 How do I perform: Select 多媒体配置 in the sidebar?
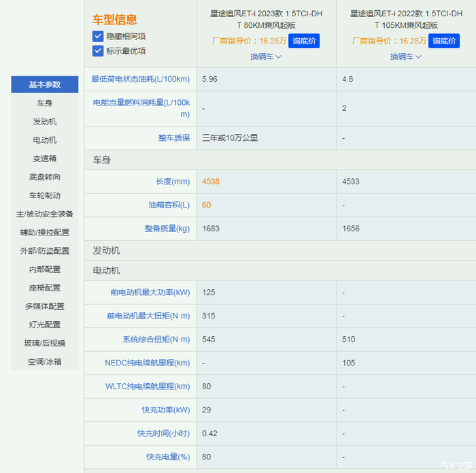point(45,306)
